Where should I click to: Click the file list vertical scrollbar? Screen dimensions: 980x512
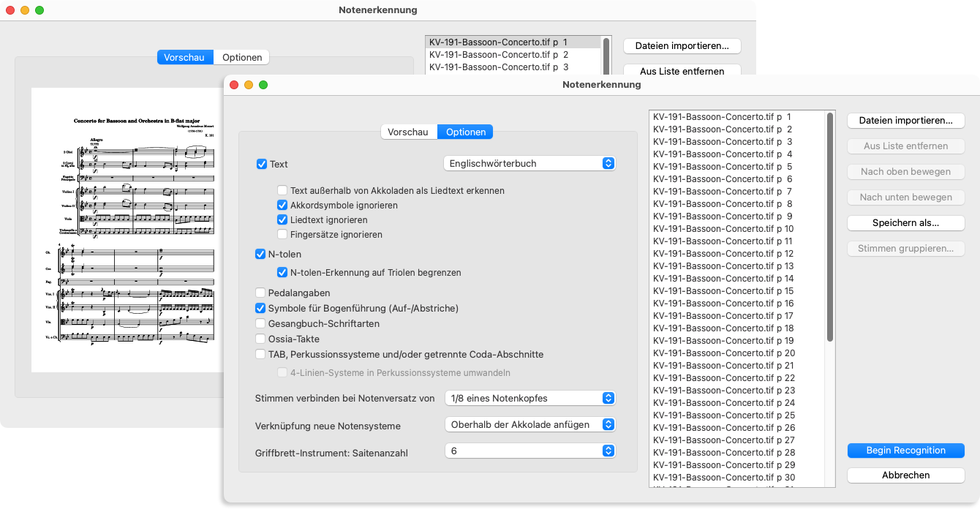coord(829,227)
